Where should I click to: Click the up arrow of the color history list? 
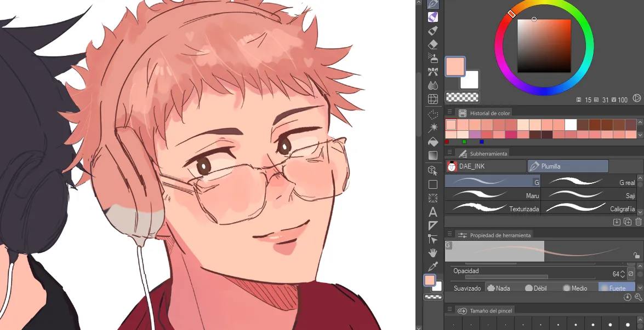tap(640, 123)
